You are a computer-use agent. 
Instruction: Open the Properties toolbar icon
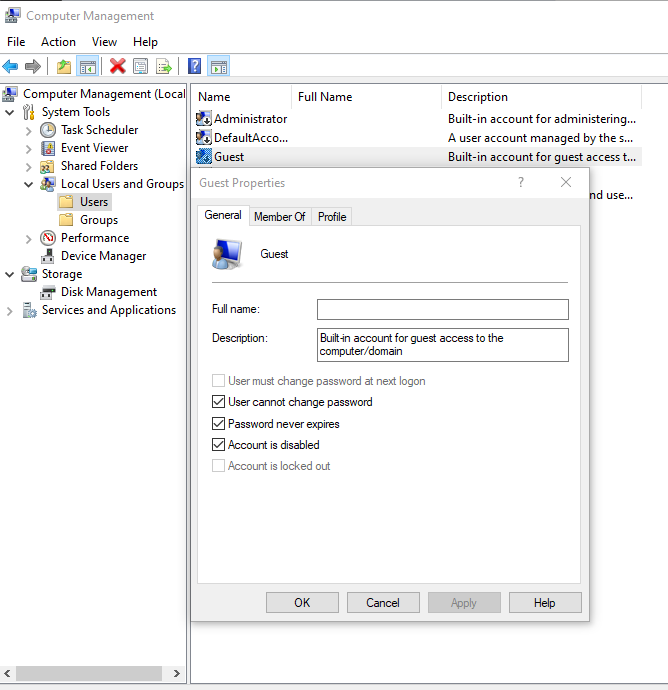(140, 66)
